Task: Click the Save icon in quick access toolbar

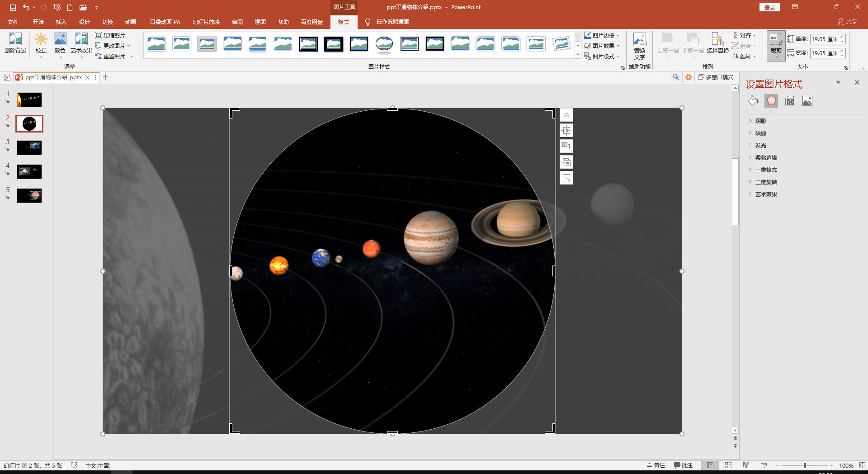Action: 13,7
